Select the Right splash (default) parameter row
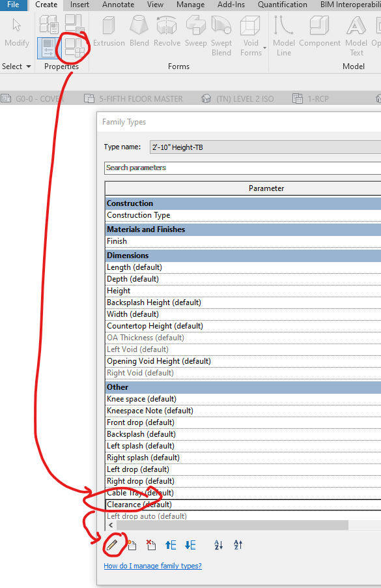The width and height of the screenshot is (381, 588). 243,458
